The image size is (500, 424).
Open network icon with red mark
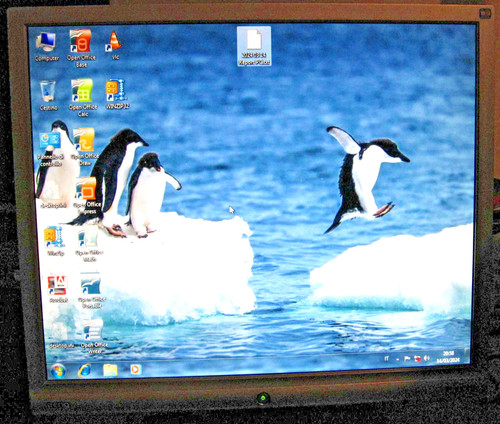coord(417,359)
